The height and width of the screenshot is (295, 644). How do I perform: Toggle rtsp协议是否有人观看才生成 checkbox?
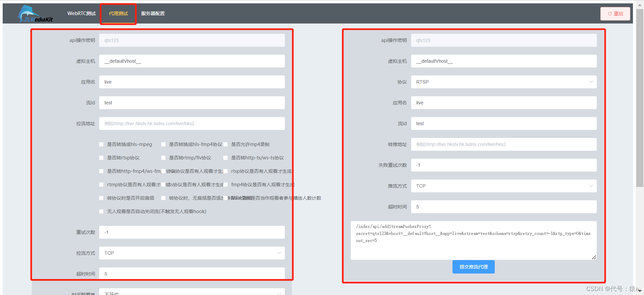[225, 171]
